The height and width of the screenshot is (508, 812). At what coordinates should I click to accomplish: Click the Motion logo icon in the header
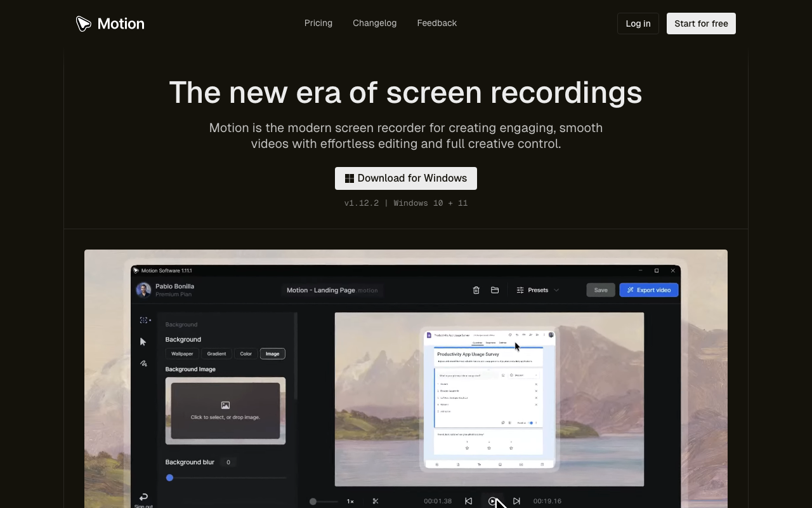pyautogui.click(x=83, y=23)
